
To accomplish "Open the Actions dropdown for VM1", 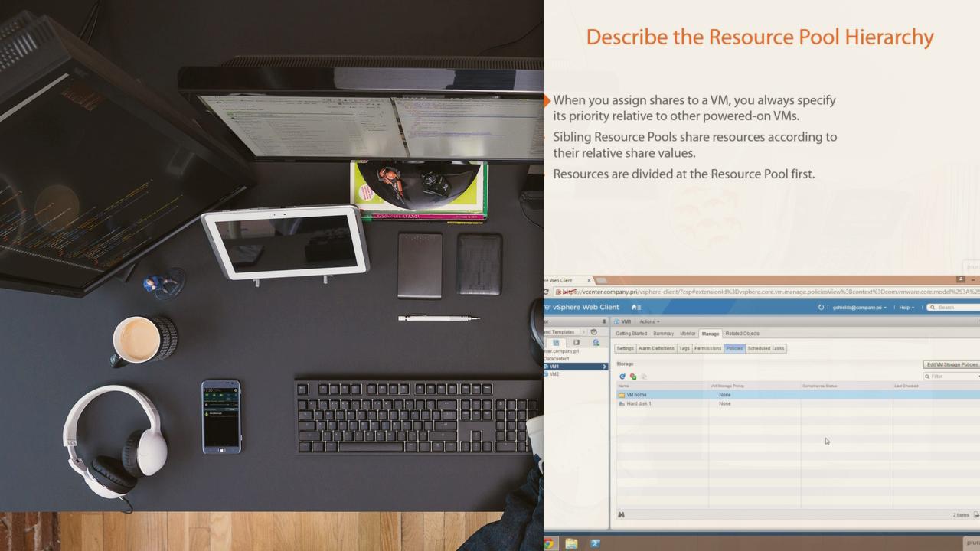I will [649, 321].
